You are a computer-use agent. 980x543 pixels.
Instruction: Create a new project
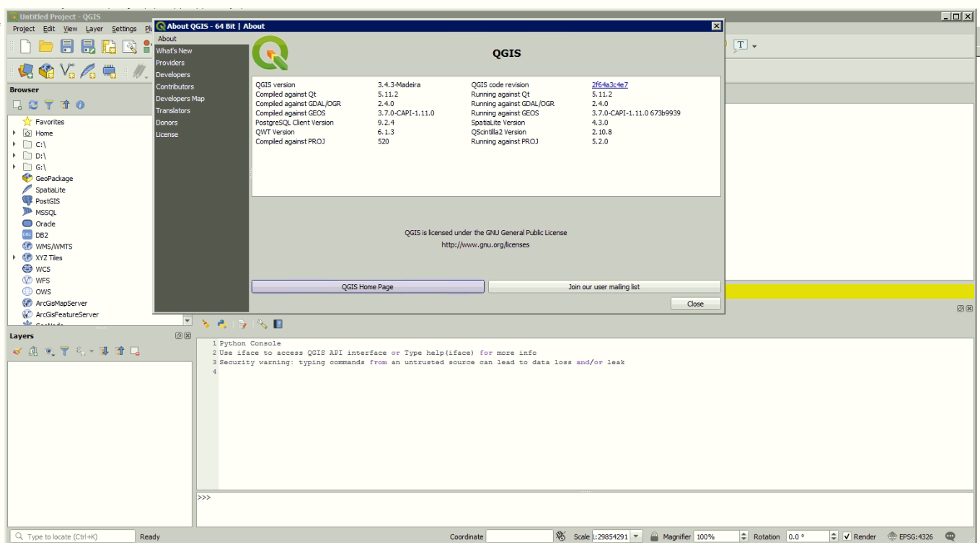pos(25,45)
